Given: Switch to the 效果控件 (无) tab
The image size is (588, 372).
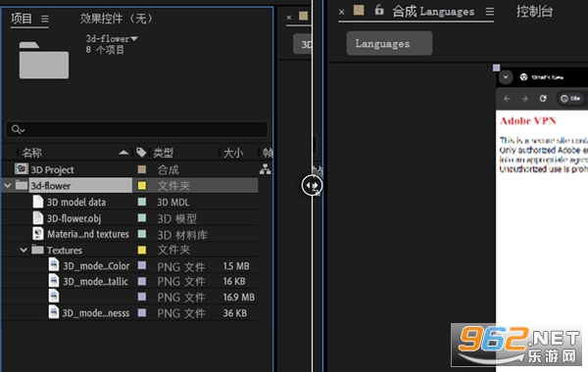Looking at the screenshot, I should (117, 18).
